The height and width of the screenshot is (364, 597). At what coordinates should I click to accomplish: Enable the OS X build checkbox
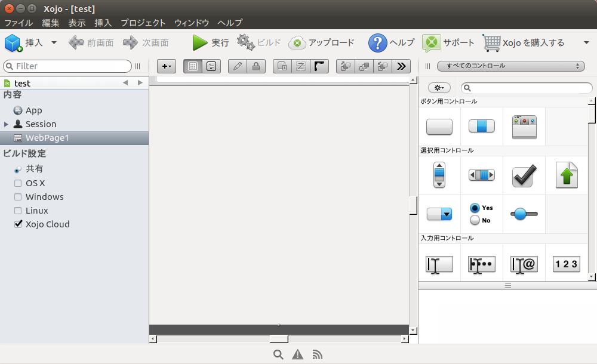click(18, 183)
